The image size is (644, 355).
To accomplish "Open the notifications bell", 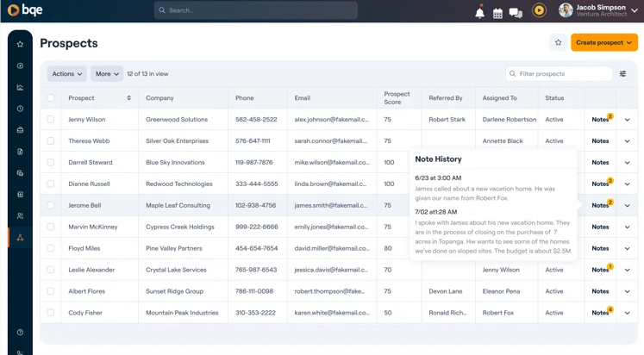I will (480, 12).
